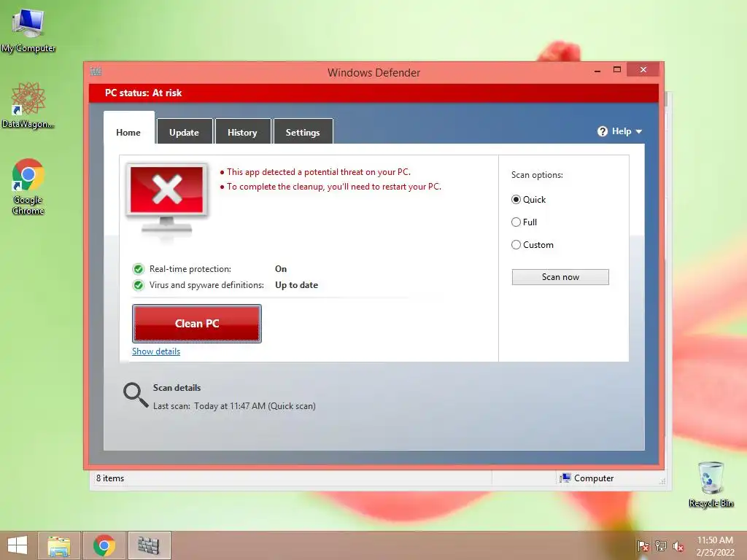Click the Windows Defender title text
The height and width of the screenshot is (560, 747).
[x=373, y=73]
